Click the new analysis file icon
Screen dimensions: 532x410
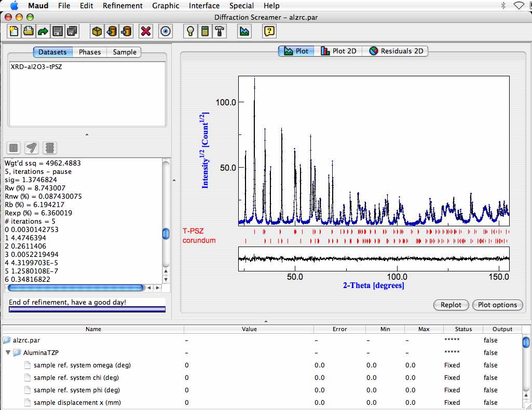coord(14,31)
